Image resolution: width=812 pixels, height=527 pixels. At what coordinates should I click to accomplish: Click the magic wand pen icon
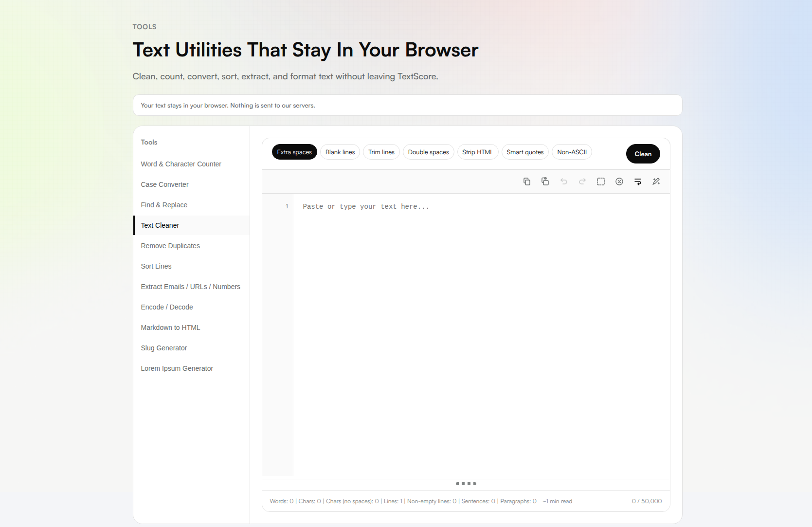(x=656, y=182)
